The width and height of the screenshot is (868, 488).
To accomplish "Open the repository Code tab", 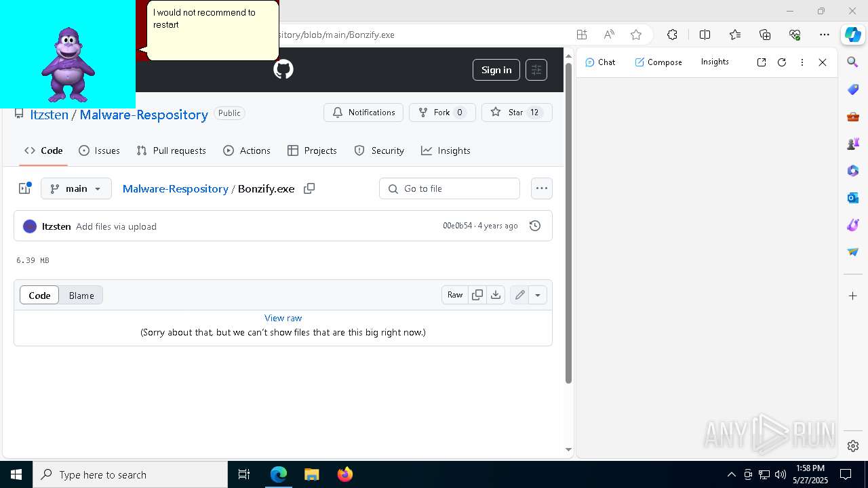I will (43, 150).
